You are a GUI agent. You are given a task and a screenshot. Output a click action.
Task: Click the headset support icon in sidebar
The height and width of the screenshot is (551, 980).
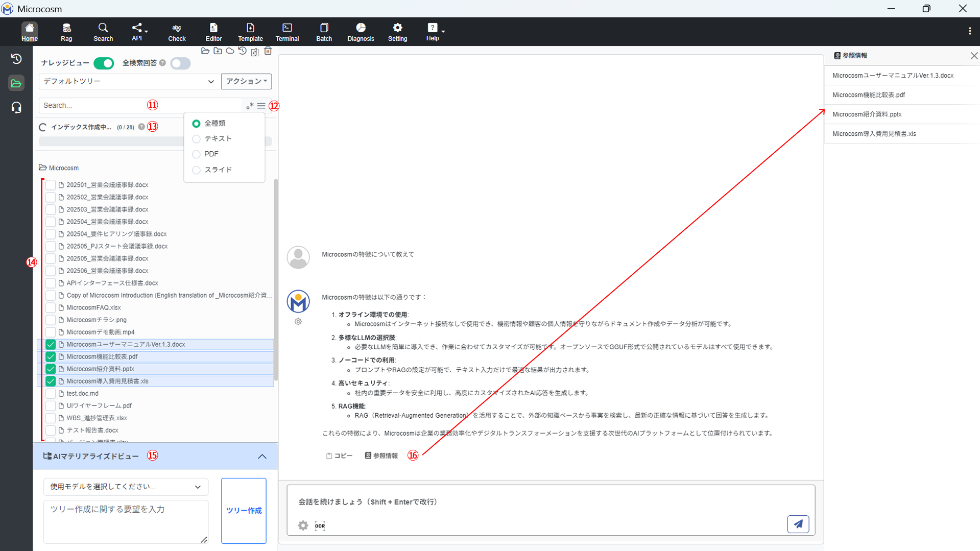tap(16, 107)
